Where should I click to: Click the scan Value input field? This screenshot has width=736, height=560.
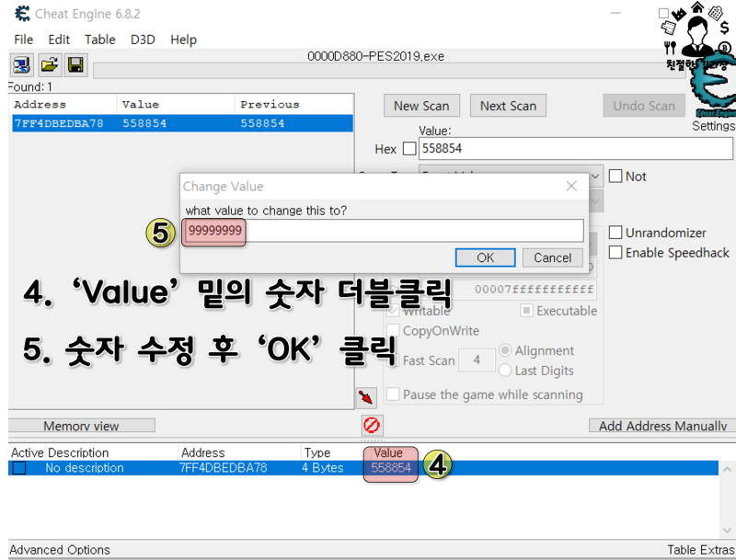[x=576, y=149]
